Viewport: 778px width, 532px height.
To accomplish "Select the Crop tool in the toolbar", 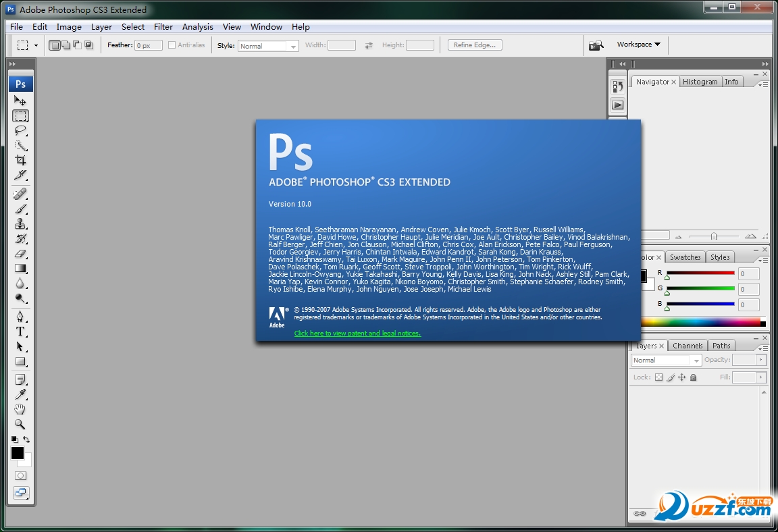I will [20, 161].
